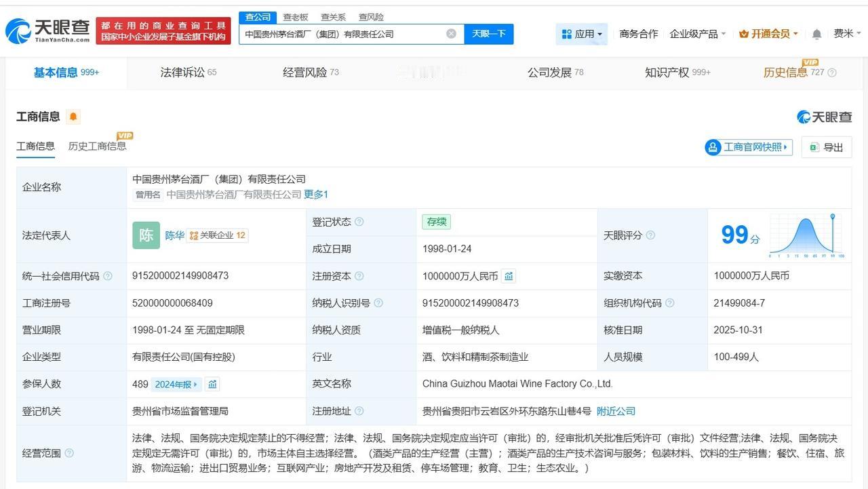Expand the 企业级产品 dropdown
868x489 pixels.
click(x=698, y=34)
